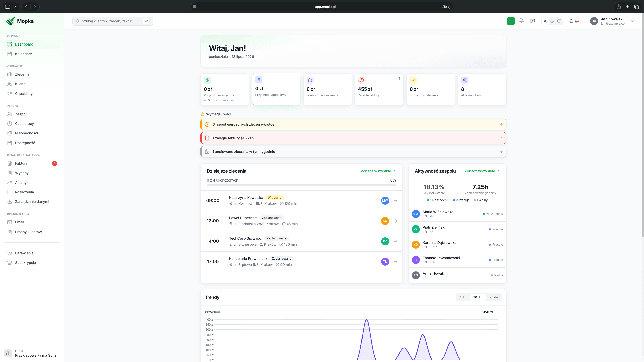Open language selector with Polish flag
The image size is (644, 362).
[574, 21]
